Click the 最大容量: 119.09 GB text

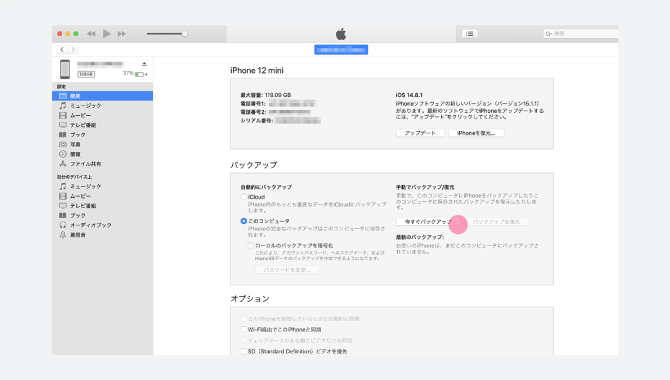pos(266,95)
